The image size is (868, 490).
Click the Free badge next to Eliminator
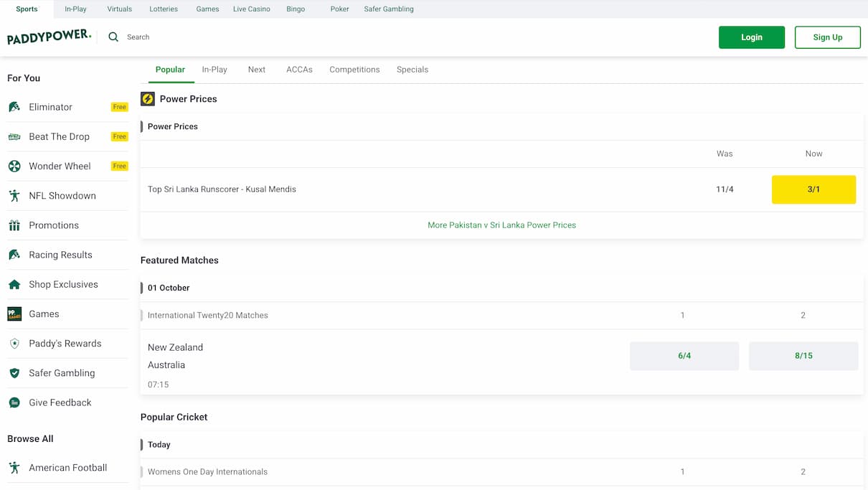[x=120, y=107]
